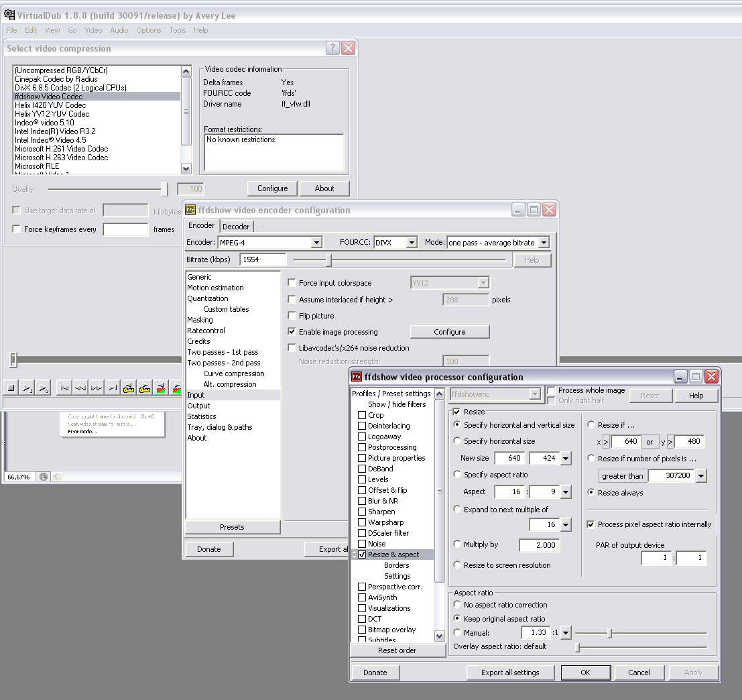Open the Video menu
The height and width of the screenshot is (700, 742).
93,30
